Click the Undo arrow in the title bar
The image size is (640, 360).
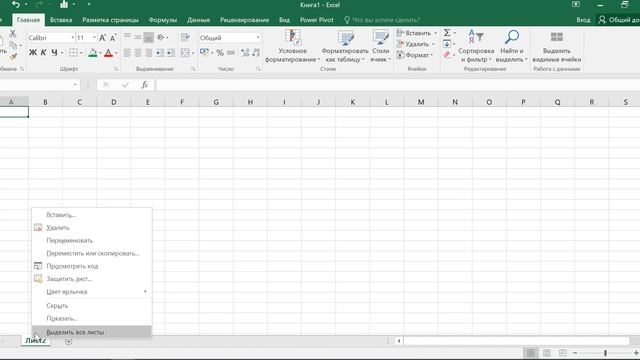tap(16, 4)
